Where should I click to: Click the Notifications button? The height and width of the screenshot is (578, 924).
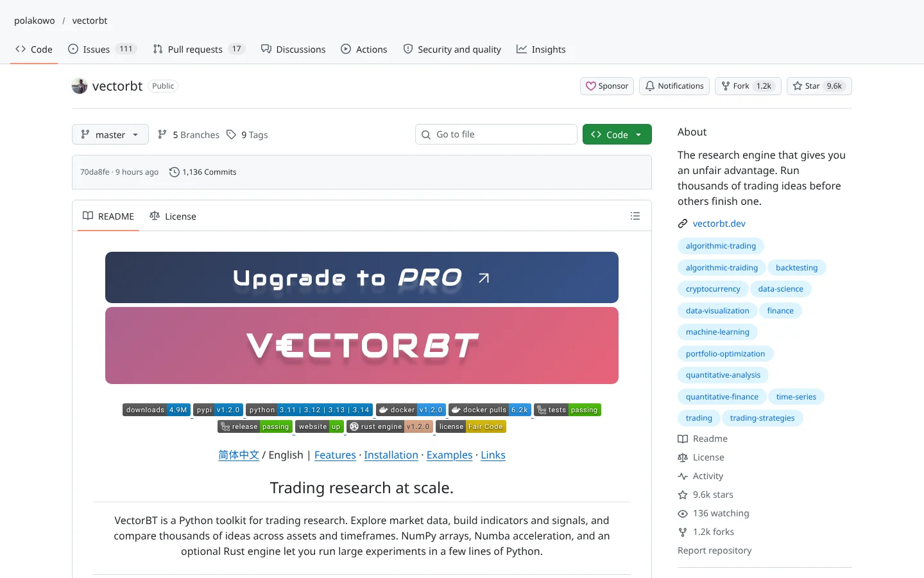674,86
